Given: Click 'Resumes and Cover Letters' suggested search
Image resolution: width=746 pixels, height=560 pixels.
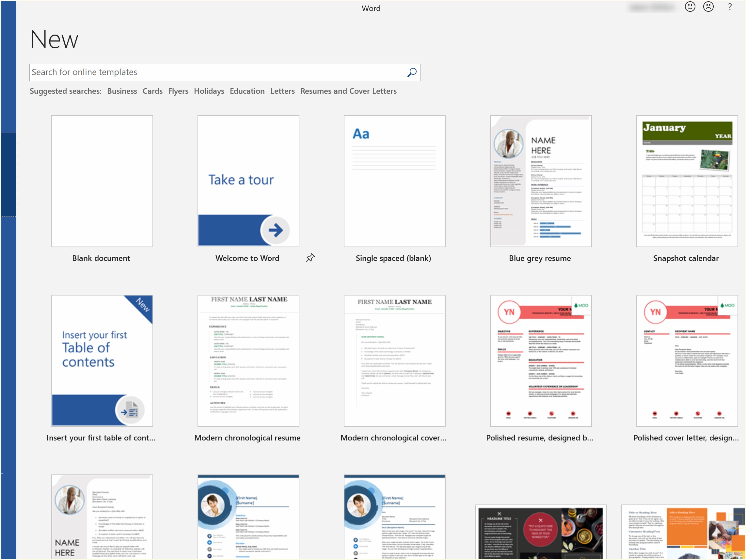Looking at the screenshot, I should 348,90.
